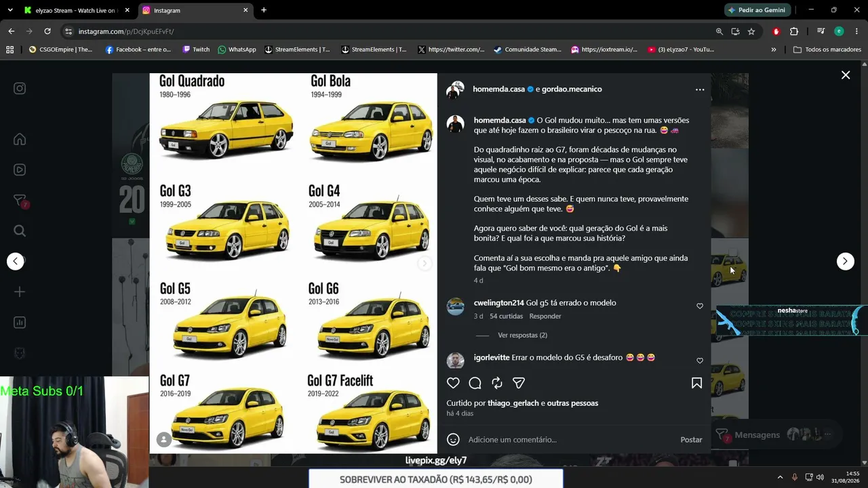Open the Twitch bookmark
The width and height of the screenshot is (868, 488).
click(196, 49)
